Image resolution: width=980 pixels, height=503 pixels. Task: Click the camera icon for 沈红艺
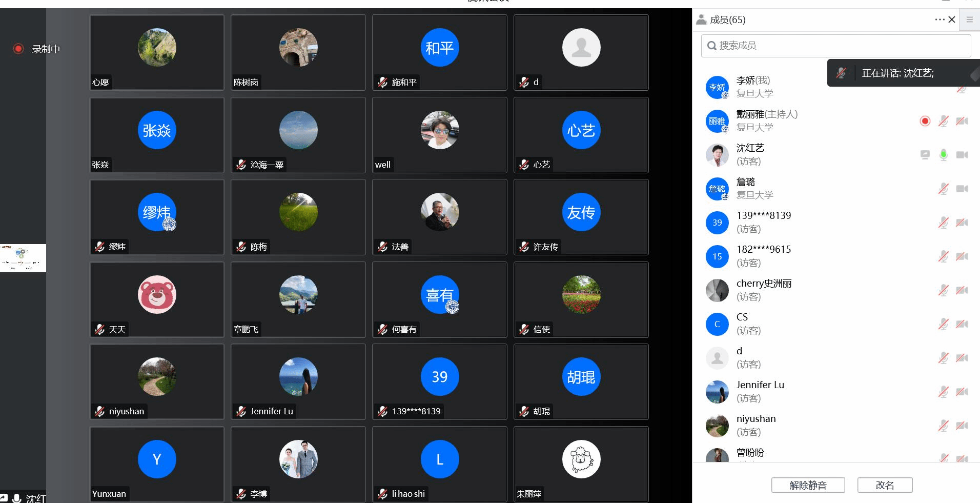[x=962, y=155]
